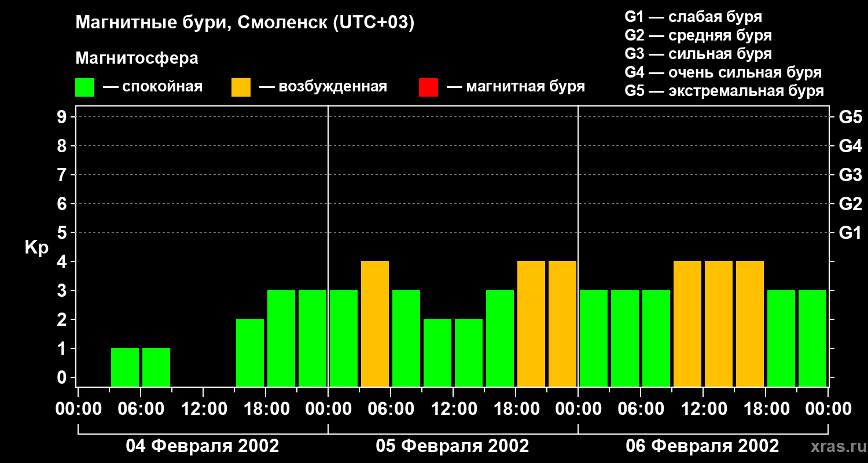Click the xras.ru watermark link
This screenshot has height=463, width=868.
835,447
